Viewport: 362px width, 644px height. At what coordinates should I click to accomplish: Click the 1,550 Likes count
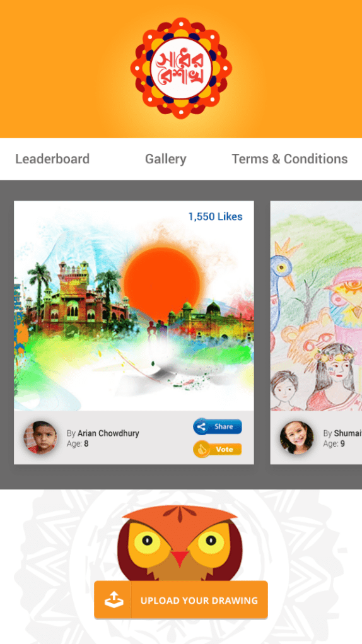[216, 216]
